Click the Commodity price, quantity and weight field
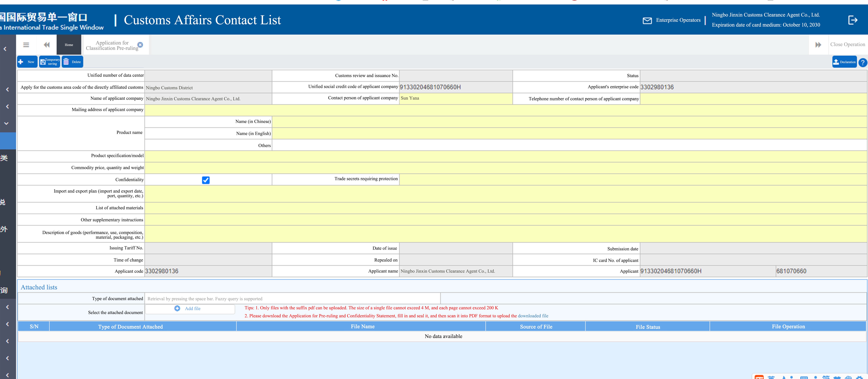The width and height of the screenshot is (868, 379). pyautogui.click(x=506, y=168)
